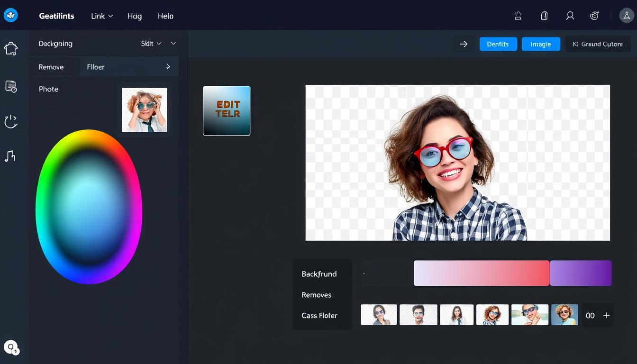Select the pink gradient swatch
Viewport: 637px width, 364px height.
click(x=482, y=273)
